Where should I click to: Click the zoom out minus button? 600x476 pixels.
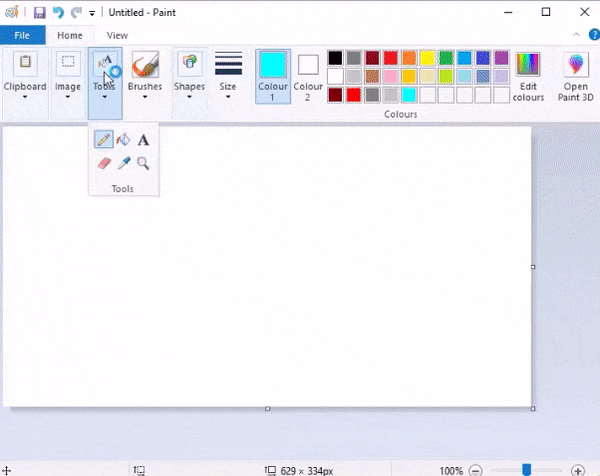tap(476, 470)
